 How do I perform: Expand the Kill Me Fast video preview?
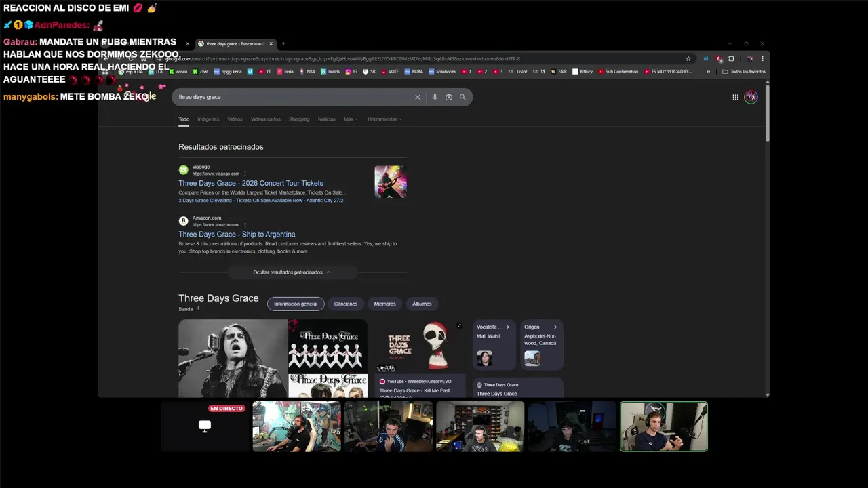(459, 326)
